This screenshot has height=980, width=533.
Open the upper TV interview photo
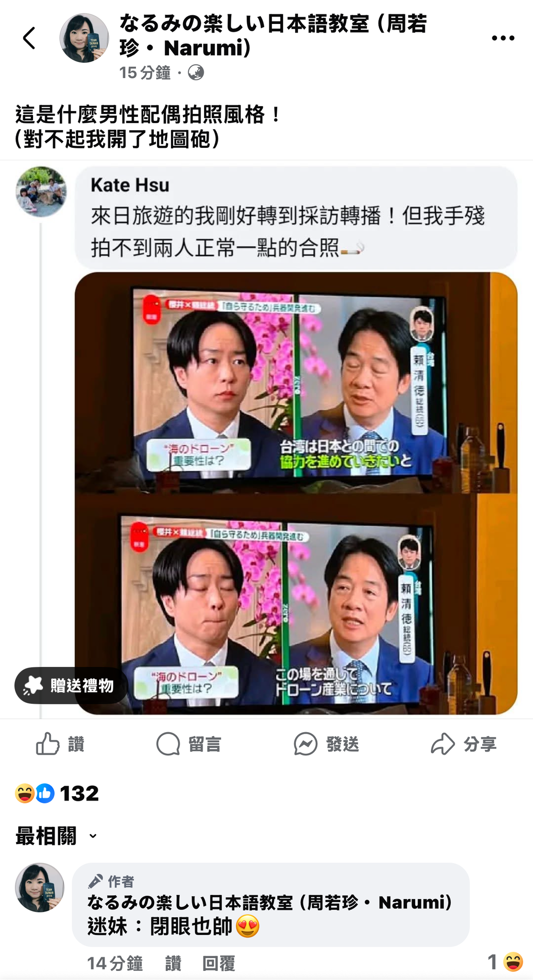click(296, 383)
